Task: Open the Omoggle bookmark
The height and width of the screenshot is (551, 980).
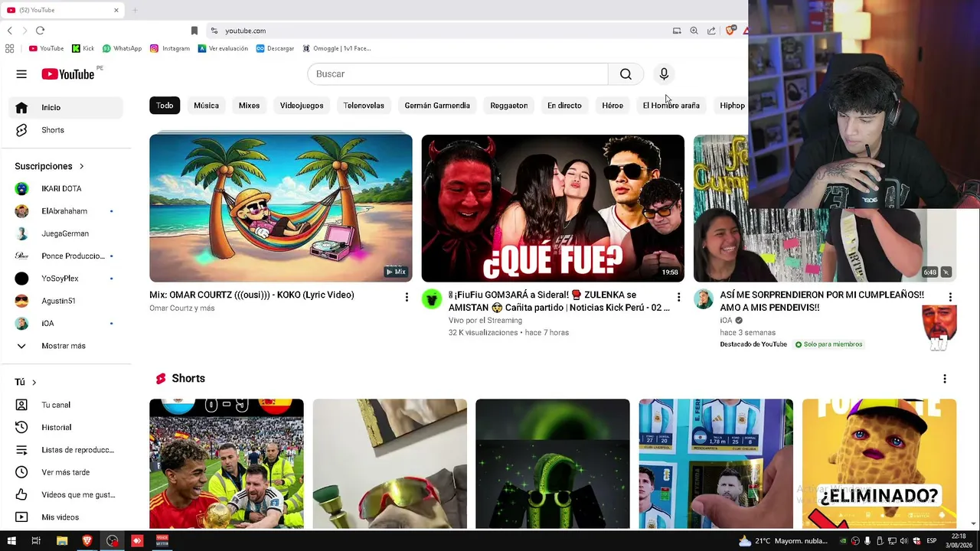Action: 336,48
